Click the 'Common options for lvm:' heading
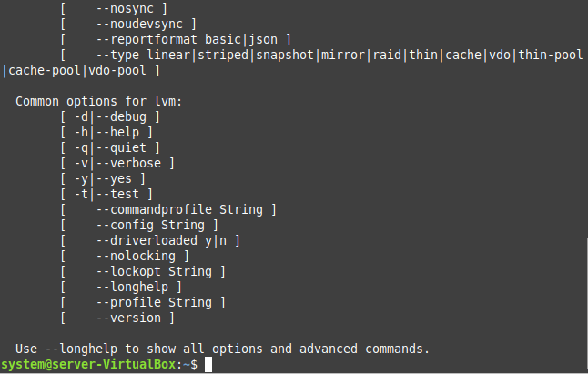The width and height of the screenshot is (588, 374). pos(98,102)
